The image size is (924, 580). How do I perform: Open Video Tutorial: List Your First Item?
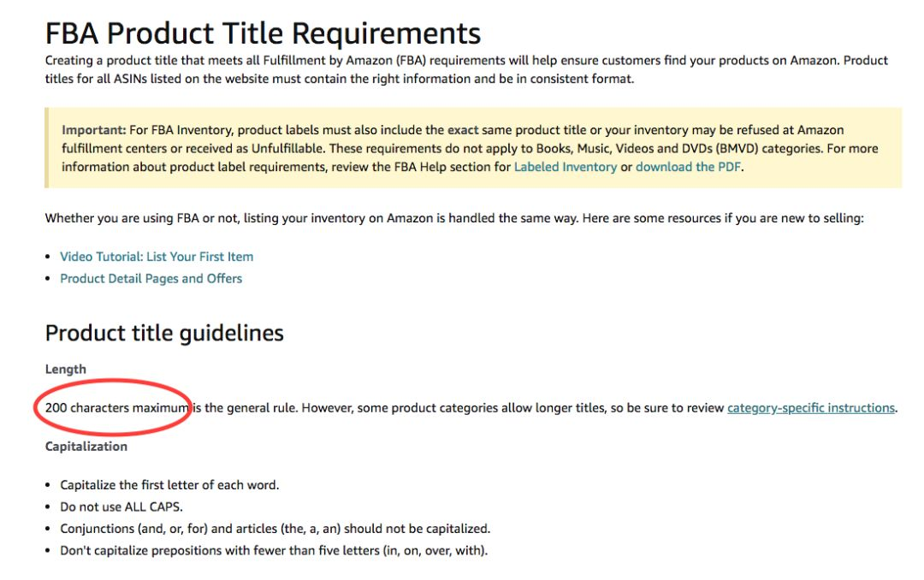pos(157,257)
